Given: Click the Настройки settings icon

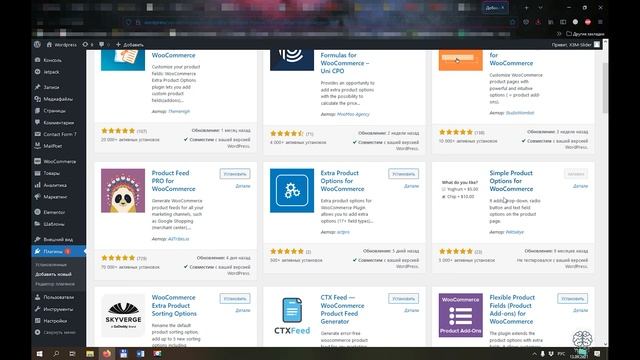Looking at the screenshot, I should click(x=38, y=321).
